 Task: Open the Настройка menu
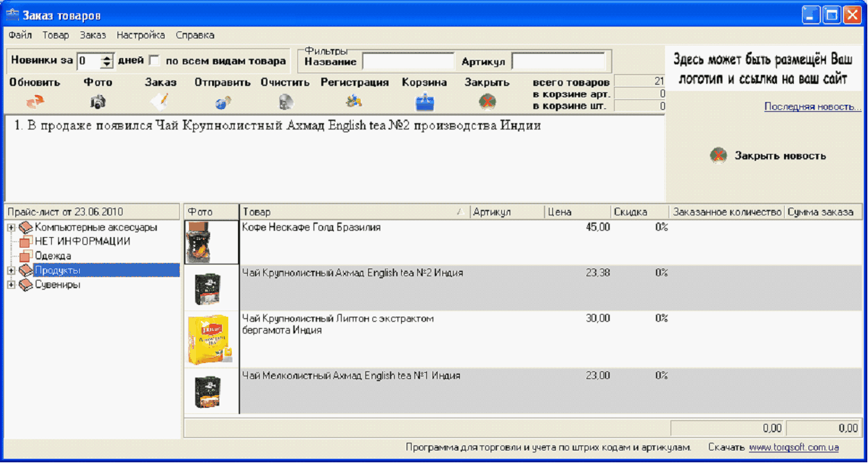[x=141, y=35]
